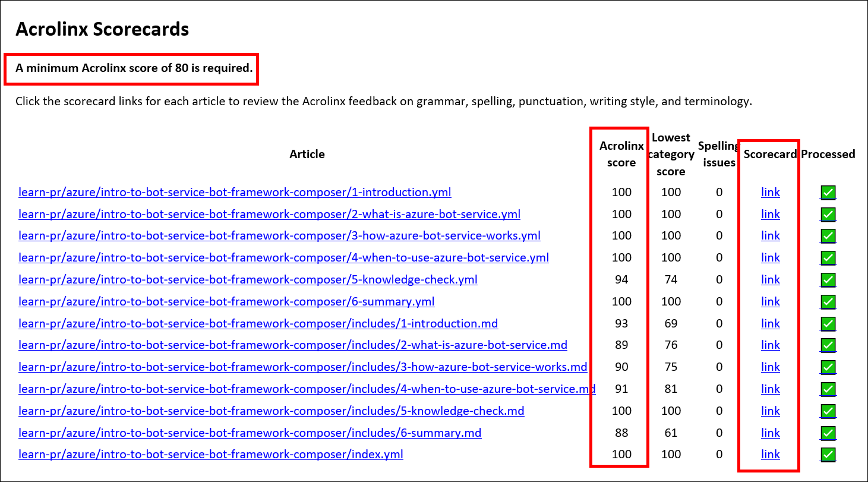Click the Processed checkmark for 5-knowledge-check.yml
This screenshot has height=482, width=868.
point(828,280)
